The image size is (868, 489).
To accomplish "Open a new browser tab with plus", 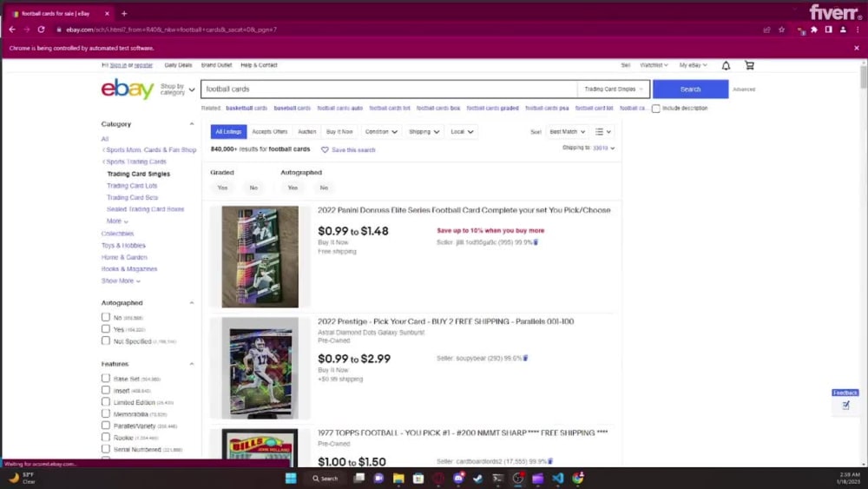I will click(124, 13).
